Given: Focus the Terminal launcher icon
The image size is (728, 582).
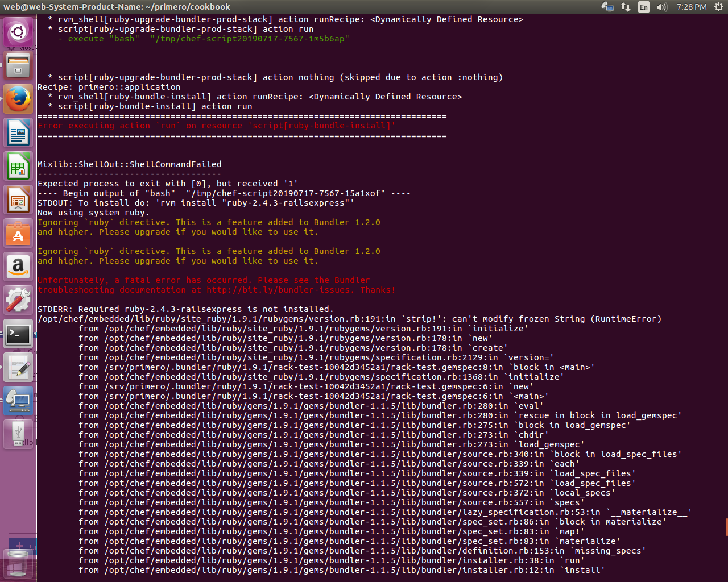Looking at the screenshot, I should [x=18, y=334].
